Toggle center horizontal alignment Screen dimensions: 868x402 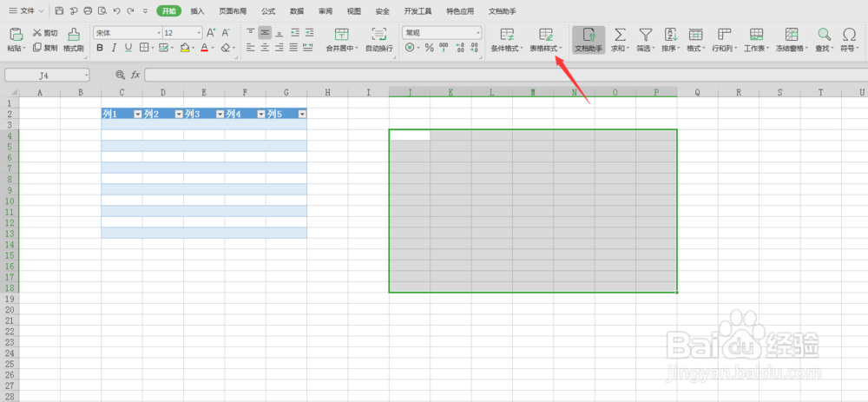pyautogui.click(x=265, y=48)
